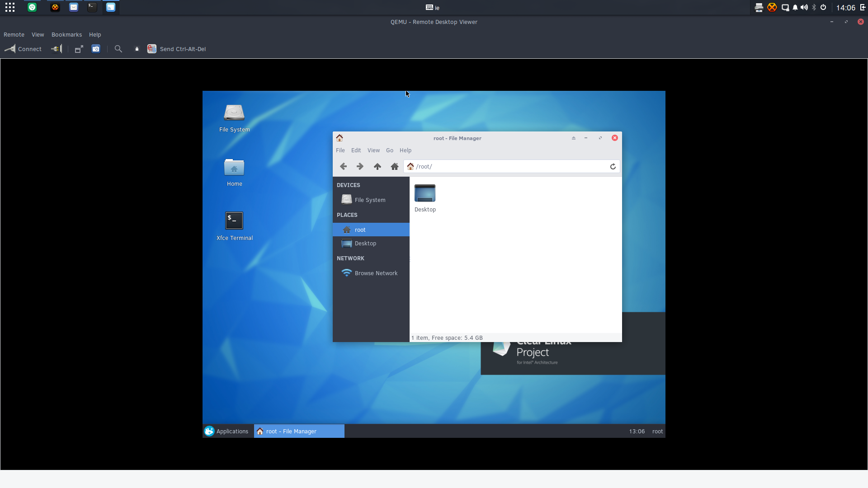Image resolution: width=868 pixels, height=488 pixels.
Task: Select the Xfce Terminal desktop icon
Action: click(234, 227)
